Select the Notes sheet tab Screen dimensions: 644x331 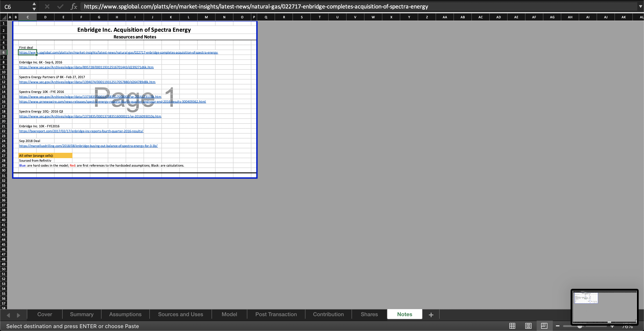[405, 314]
